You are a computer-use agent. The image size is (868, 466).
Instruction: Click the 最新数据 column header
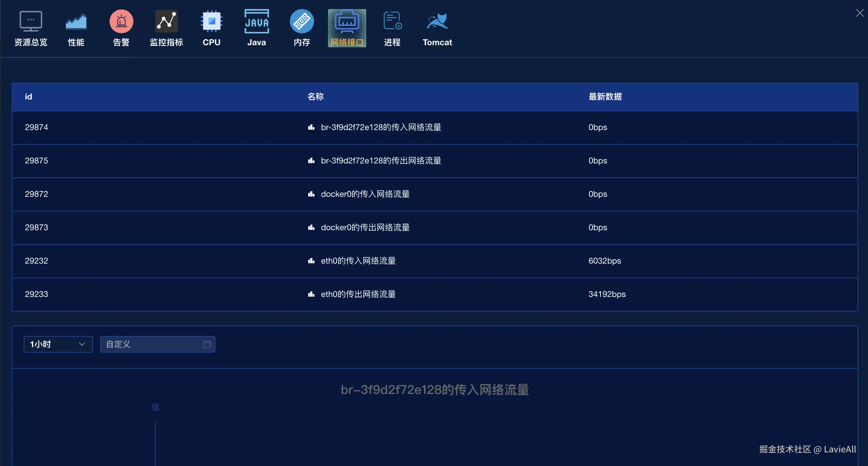pyautogui.click(x=605, y=97)
